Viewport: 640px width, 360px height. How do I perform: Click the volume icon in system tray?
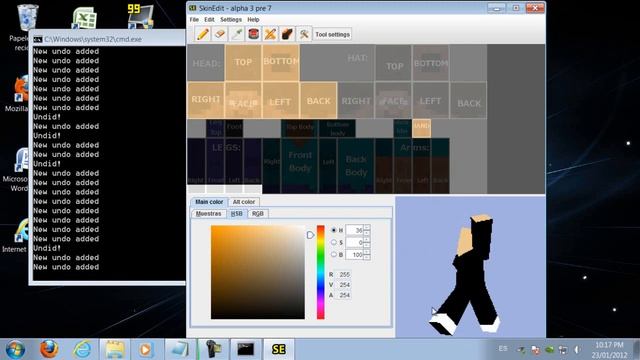click(577, 349)
